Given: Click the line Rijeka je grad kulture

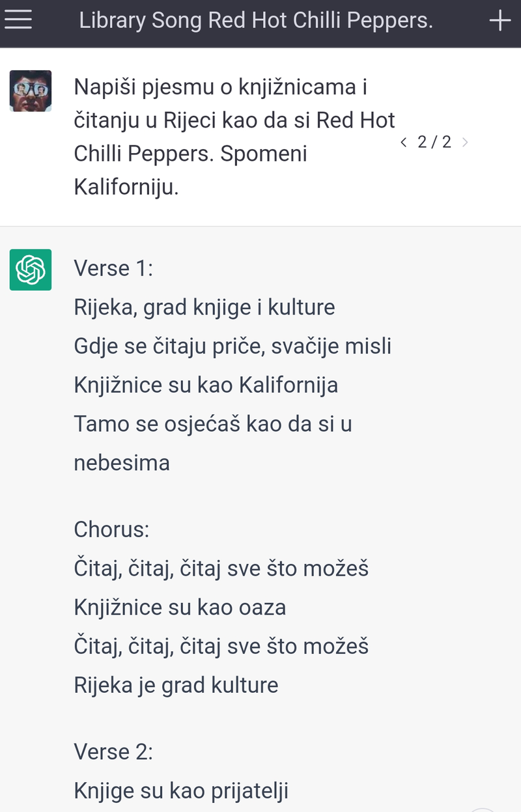Looking at the screenshot, I should (176, 685).
